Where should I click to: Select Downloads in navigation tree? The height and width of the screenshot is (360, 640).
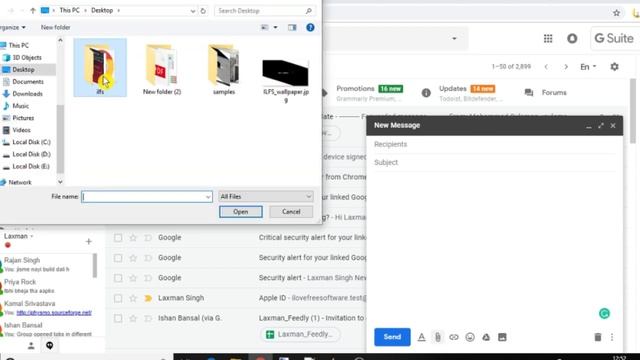(x=27, y=94)
